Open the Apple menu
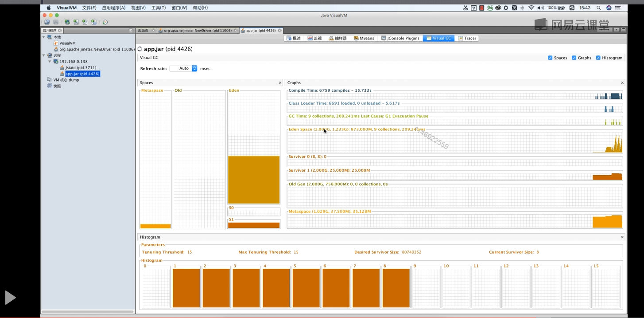This screenshot has width=644, height=318. click(x=48, y=8)
